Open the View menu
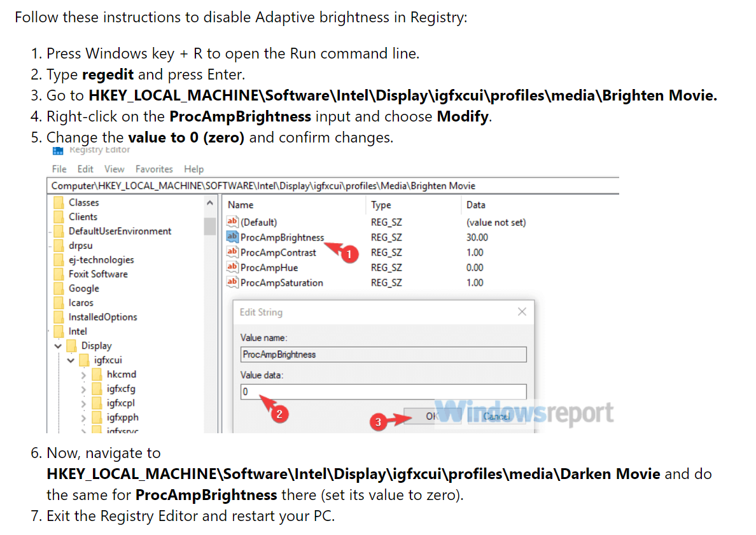The width and height of the screenshot is (756, 535). [115, 169]
